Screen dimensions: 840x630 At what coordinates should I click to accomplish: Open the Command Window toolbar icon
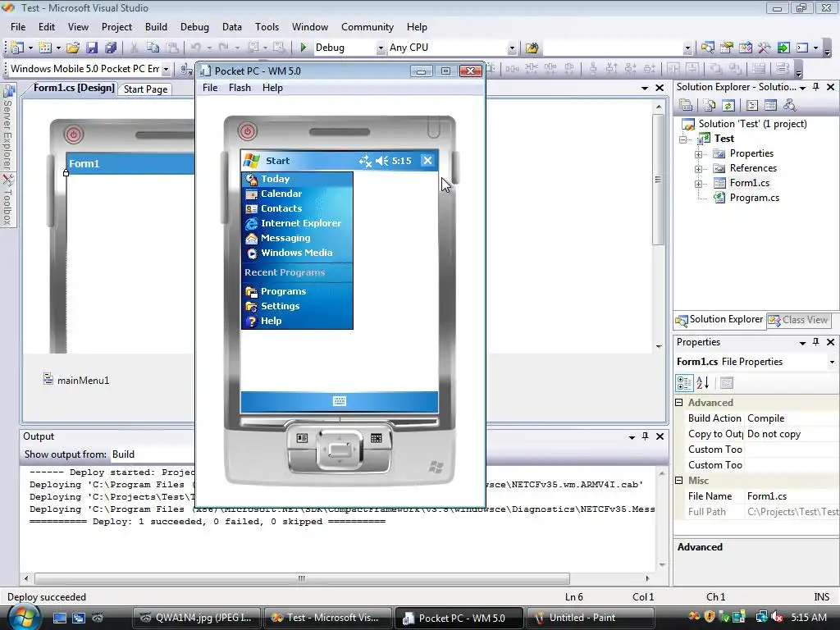(x=802, y=48)
